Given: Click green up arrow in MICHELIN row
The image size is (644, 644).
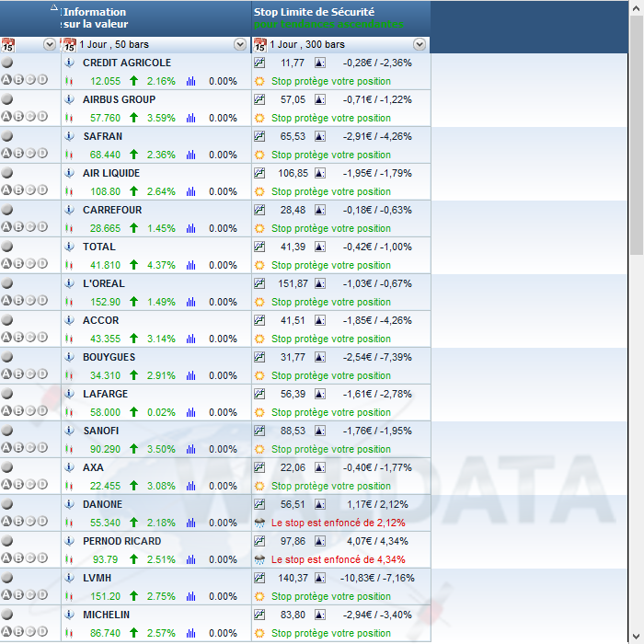Looking at the screenshot, I should click(x=133, y=633).
